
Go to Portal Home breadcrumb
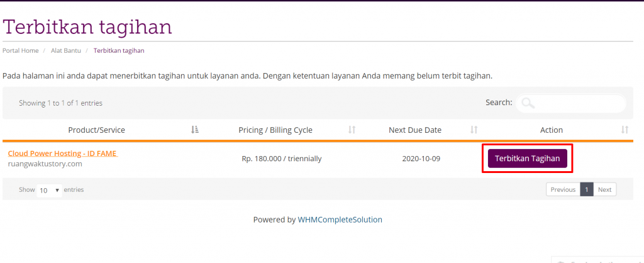tap(21, 50)
